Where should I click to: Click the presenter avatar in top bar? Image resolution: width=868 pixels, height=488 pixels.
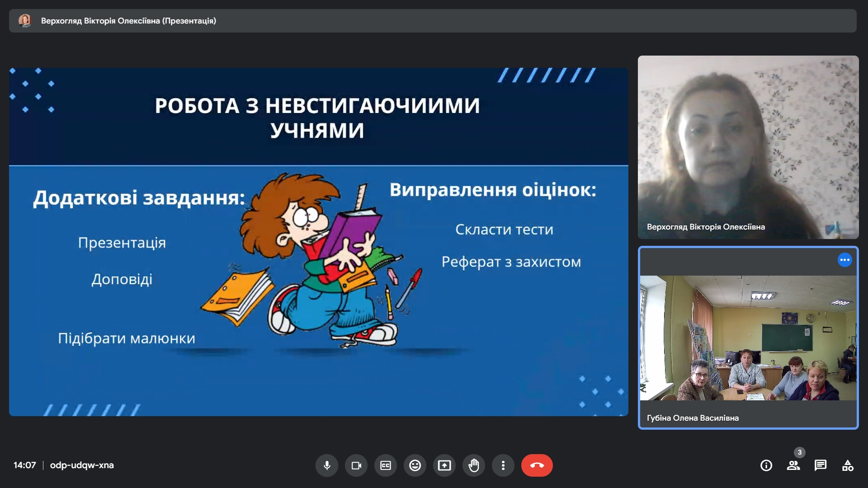[x=25, y=21]
